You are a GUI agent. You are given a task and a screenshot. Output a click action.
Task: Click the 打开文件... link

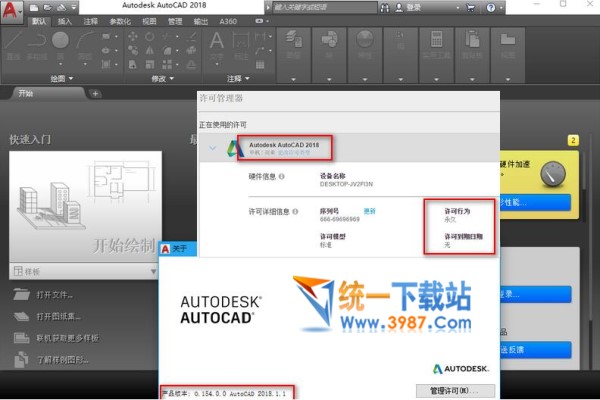[54, 295]
